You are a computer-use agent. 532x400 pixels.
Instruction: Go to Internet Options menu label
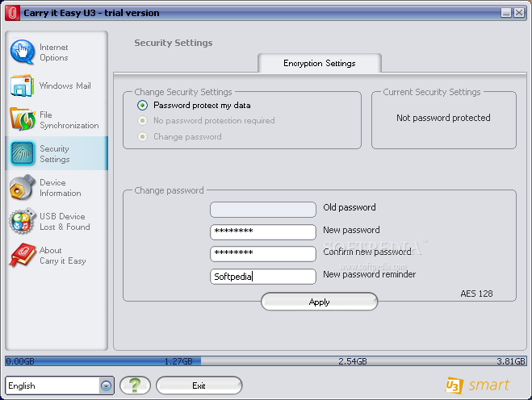tap(54, 52)
